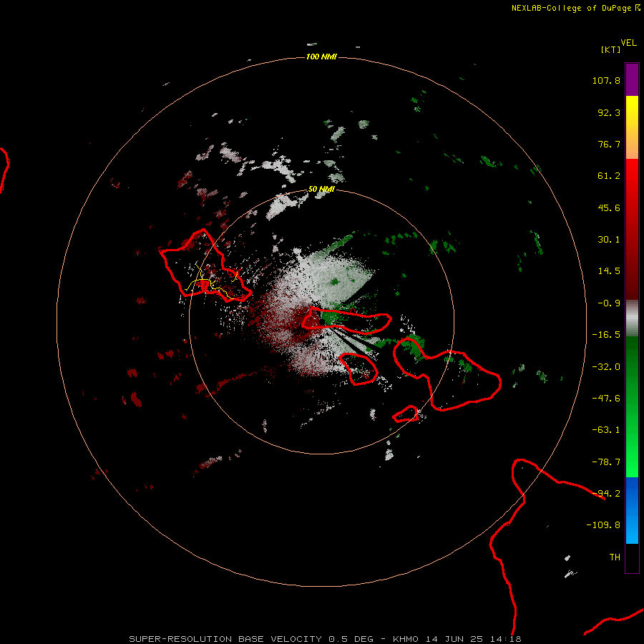Screen dimensions: 644x644
Task: Click the -109.8 velocity scale value
Action: point(603,525)
